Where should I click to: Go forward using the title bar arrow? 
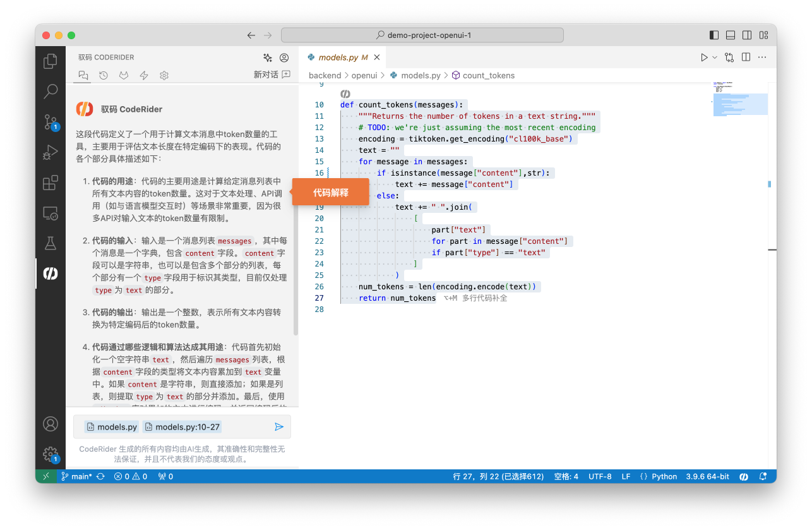(268, 35)
